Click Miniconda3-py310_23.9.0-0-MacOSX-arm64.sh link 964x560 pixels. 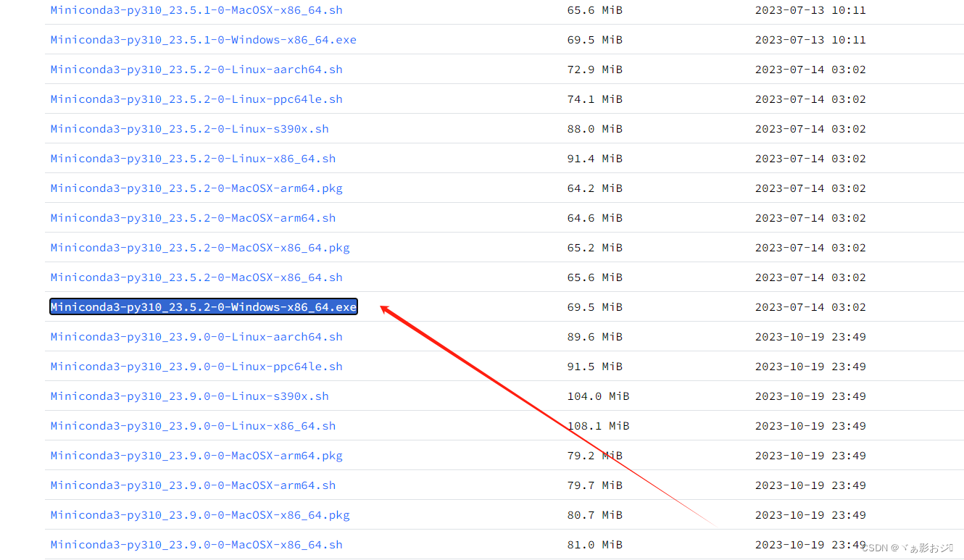pos(194,485)
